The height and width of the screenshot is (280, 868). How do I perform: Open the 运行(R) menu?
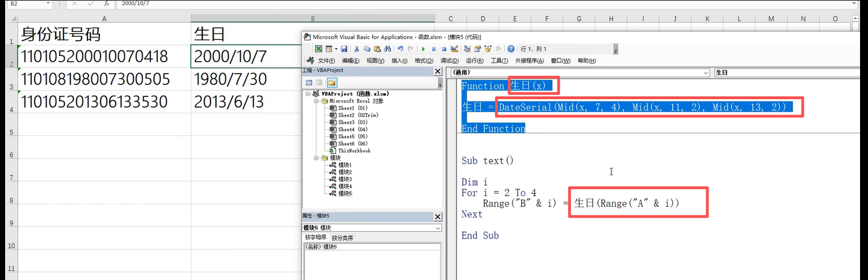(x=475, y=61)
